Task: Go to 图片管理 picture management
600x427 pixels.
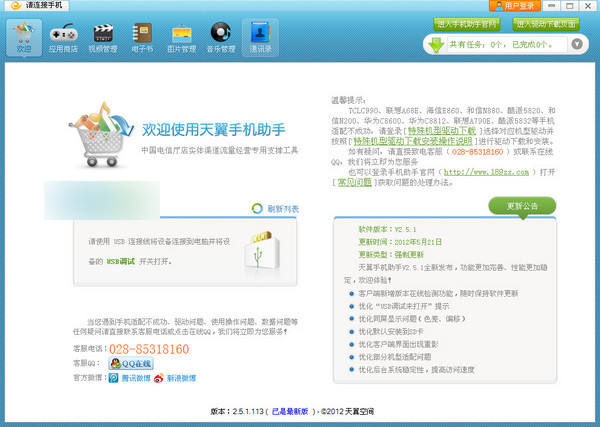Action: 182,38
